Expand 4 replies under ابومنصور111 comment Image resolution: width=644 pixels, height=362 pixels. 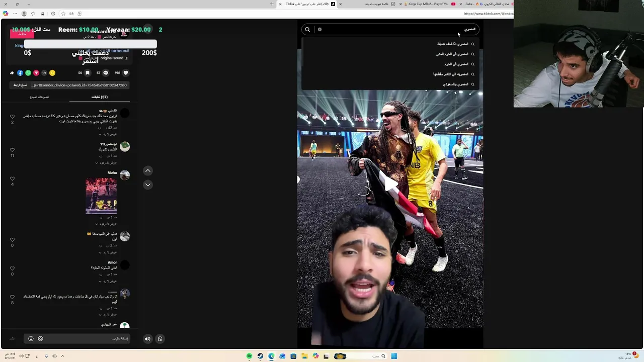pos(106,163)
